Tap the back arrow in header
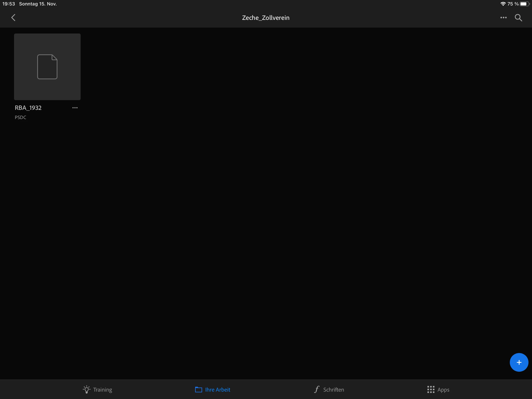The width and height of the screenshot is (532, 399). pyautogui.click(x=13, y=18)
